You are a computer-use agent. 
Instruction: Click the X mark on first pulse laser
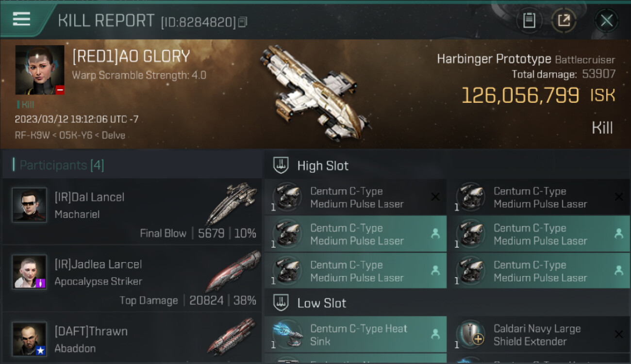(435, 197)
